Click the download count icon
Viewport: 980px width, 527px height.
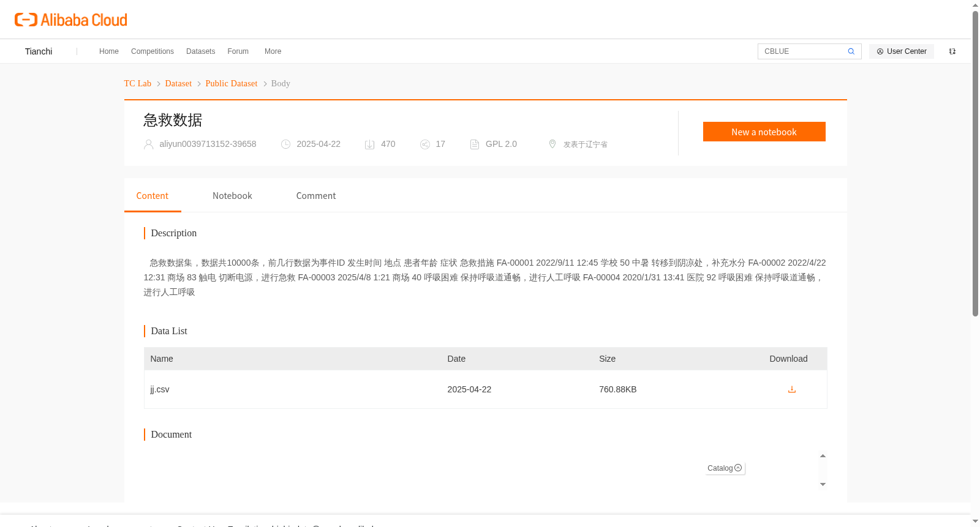[369, 144]
